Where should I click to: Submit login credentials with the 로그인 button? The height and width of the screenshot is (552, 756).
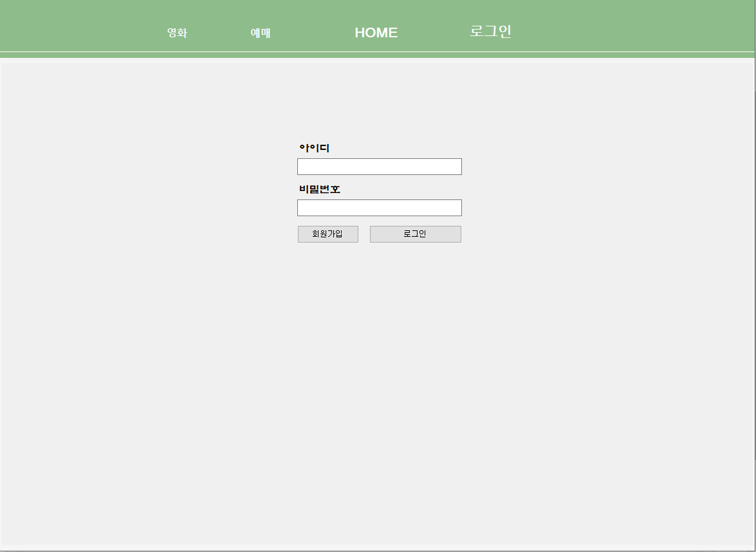(x=415, y=234)
